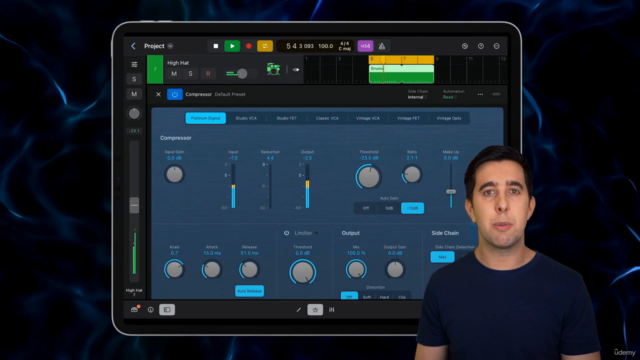Toggle the metronome icon
640x360 pixels.
click(x=382, y=46)
